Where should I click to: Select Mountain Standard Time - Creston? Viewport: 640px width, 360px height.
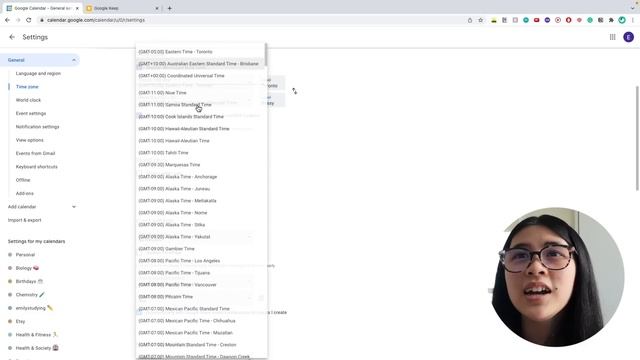(x=200, y=345)
